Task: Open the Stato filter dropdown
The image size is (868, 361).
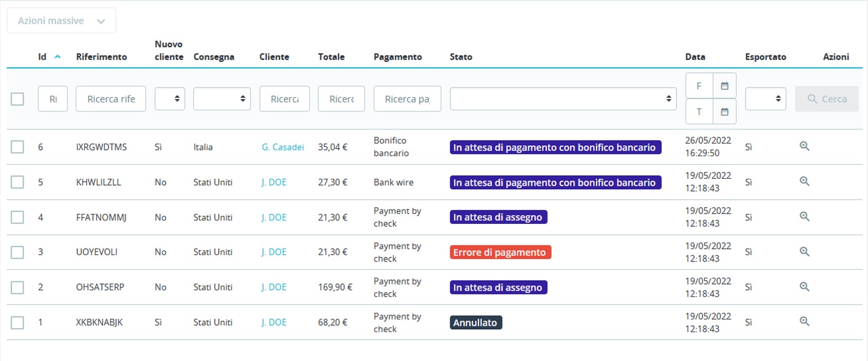Action: (x=562, y=99)
